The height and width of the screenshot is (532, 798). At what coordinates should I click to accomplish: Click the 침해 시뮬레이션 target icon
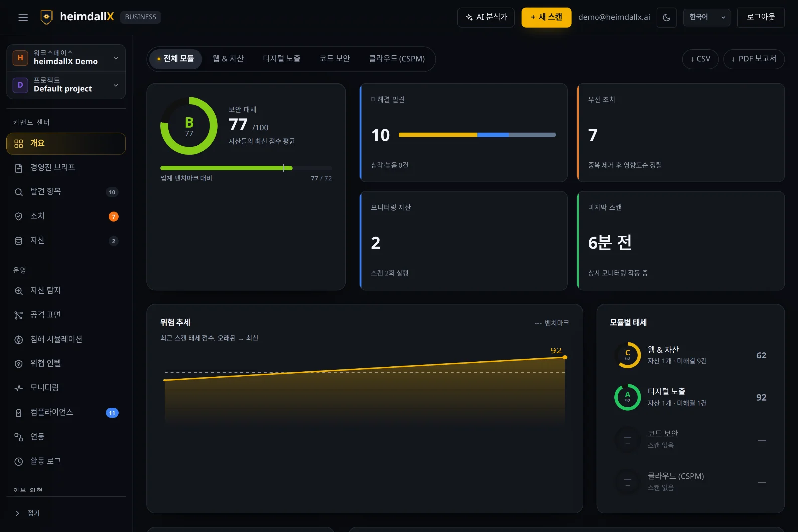point(19,340)
